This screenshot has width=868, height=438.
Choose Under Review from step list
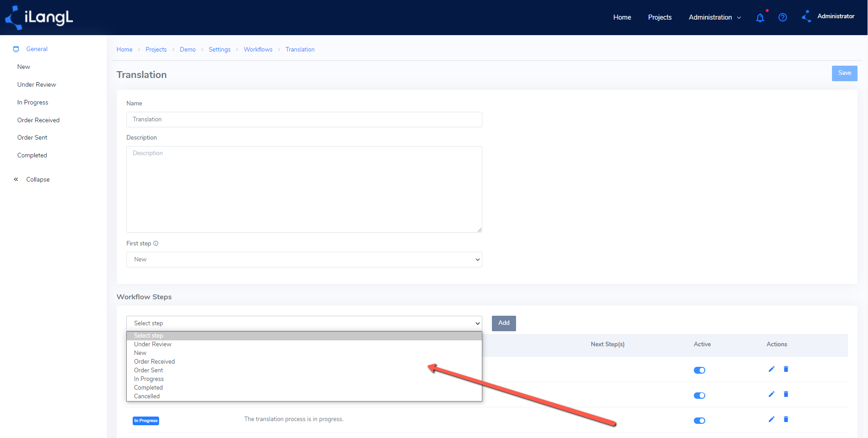click(304, 344)
